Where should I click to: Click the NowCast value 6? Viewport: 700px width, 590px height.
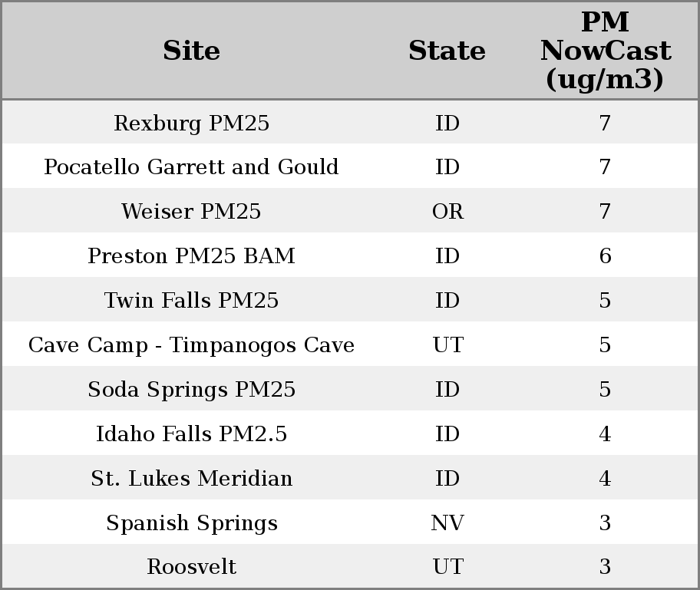[605, 256]
